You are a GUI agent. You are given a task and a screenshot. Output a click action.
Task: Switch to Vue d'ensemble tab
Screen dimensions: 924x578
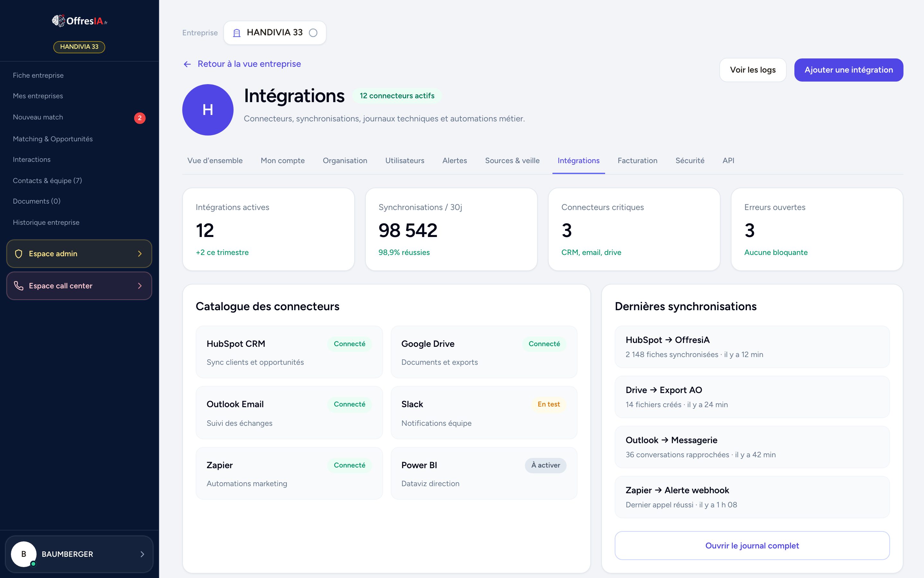pyautogui.click(x=215, y=161)
